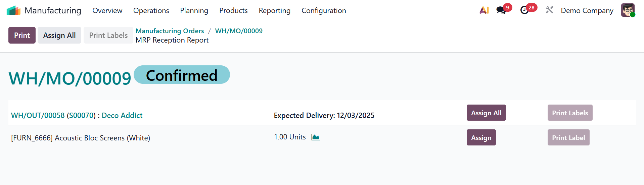Click the Manufacturing app logo icon
This screenshot has width=644, height=185.
click(x=13, y=11)
